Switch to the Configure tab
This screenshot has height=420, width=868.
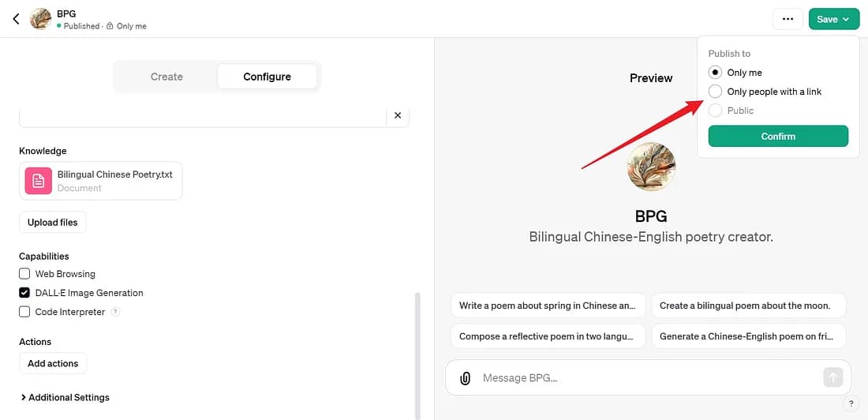(267, 77)
